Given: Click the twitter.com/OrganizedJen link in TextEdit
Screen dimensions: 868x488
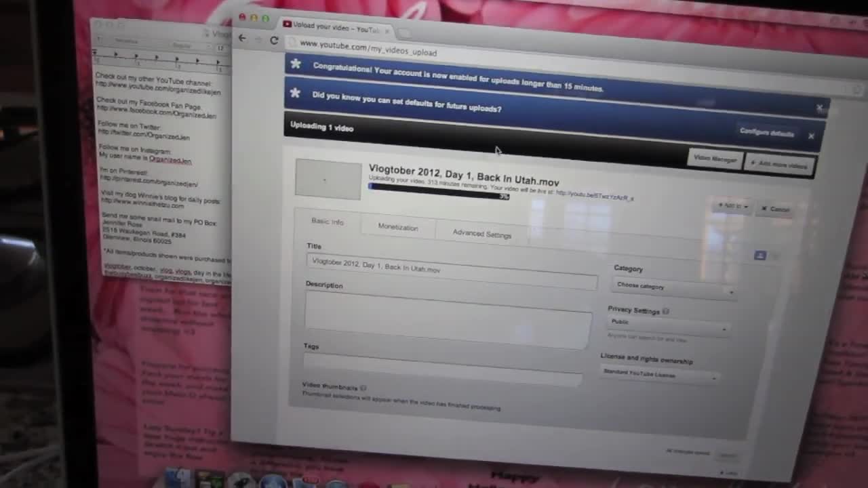Looking at the screenshot, I should click(144, 134).
